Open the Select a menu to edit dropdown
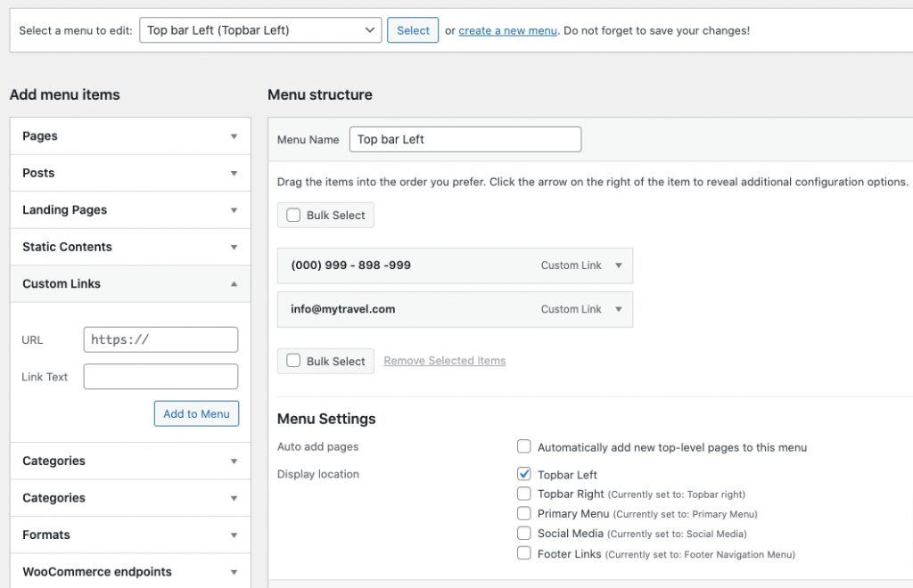The image size is (913, 588). pyautogui.click(x=260, y=30)
